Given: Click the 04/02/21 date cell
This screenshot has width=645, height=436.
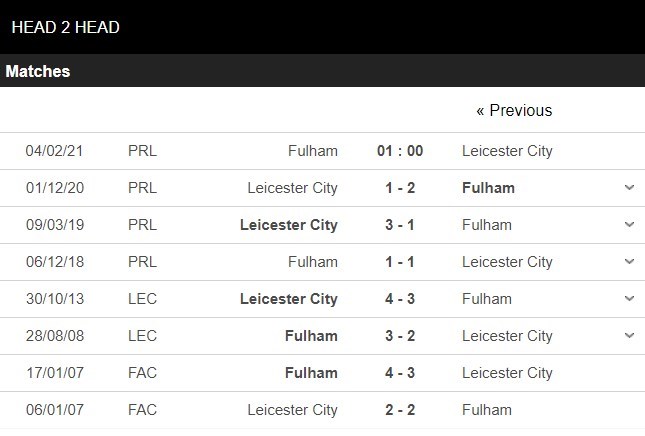Looking at the screenshot, I should coord(54,151).
